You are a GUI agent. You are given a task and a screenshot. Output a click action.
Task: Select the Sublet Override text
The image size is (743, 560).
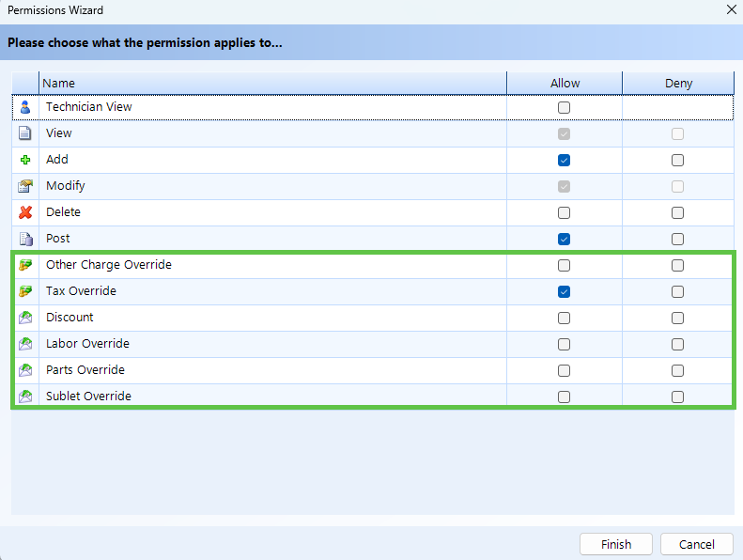[88, 396]
